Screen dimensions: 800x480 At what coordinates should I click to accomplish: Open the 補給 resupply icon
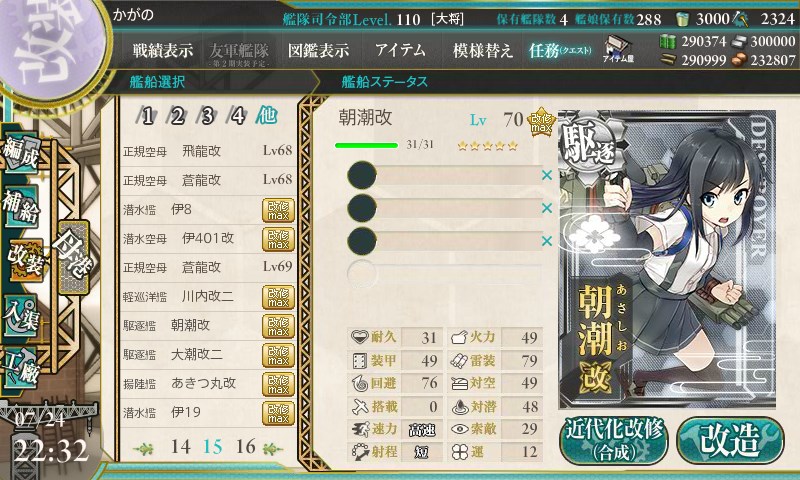[x=21, y=206]
